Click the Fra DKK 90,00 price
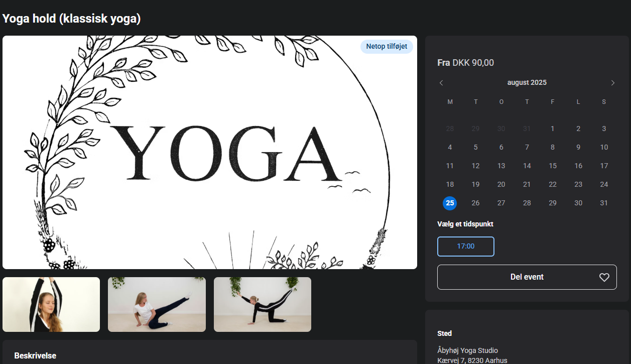This screenshot has width=631, height=364. [x=466, y=63]
